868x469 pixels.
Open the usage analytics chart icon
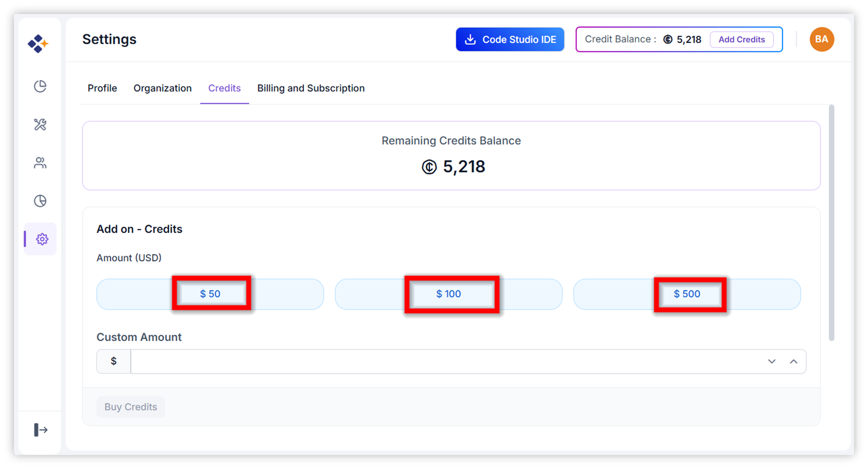40,201
